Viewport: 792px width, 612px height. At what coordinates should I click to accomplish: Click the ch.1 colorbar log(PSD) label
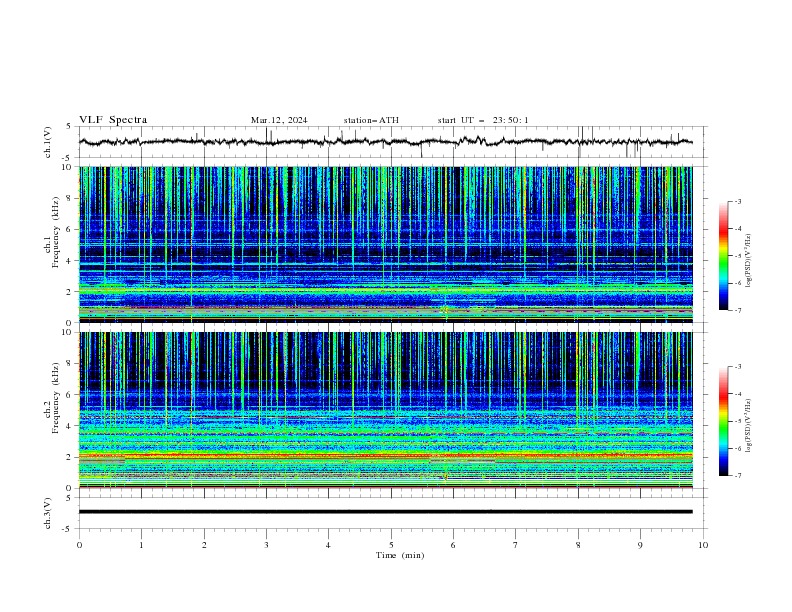point(749,261)
